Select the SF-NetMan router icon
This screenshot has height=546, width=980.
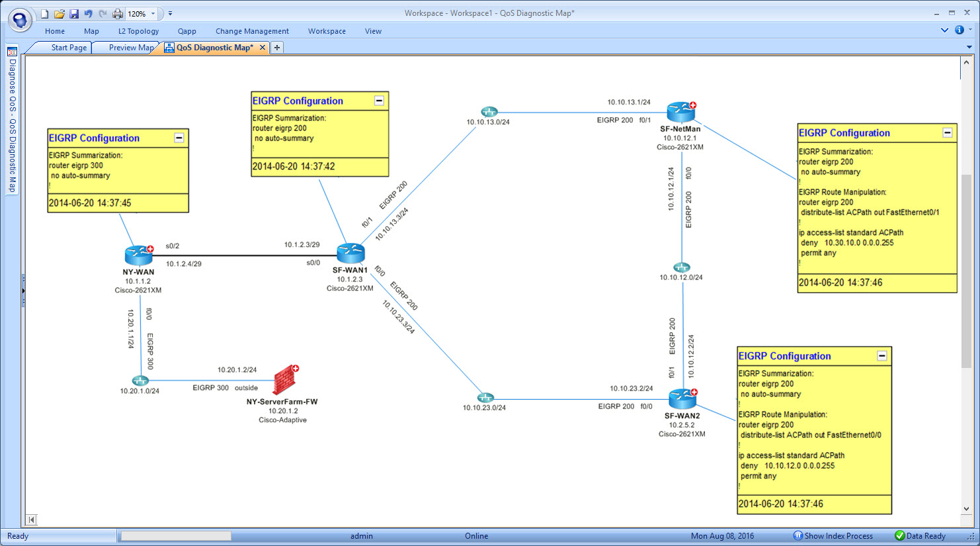[681, 113]
